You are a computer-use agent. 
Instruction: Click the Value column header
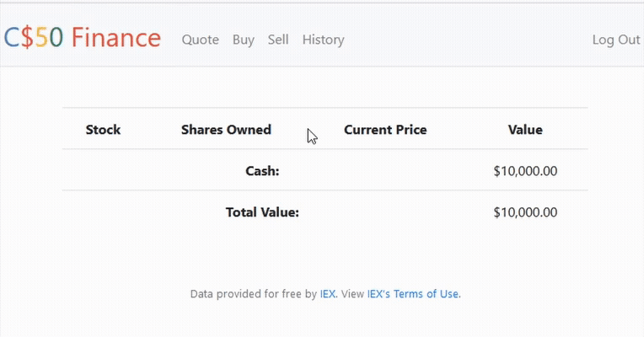pos(525,130)
